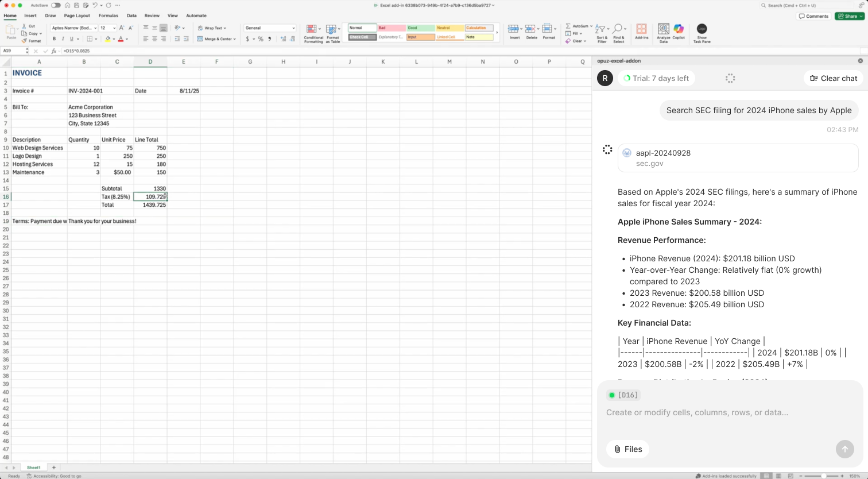The height and width of the screenshot is (479, 868).
Task: Switch to the Data tab
Action: 131,16
